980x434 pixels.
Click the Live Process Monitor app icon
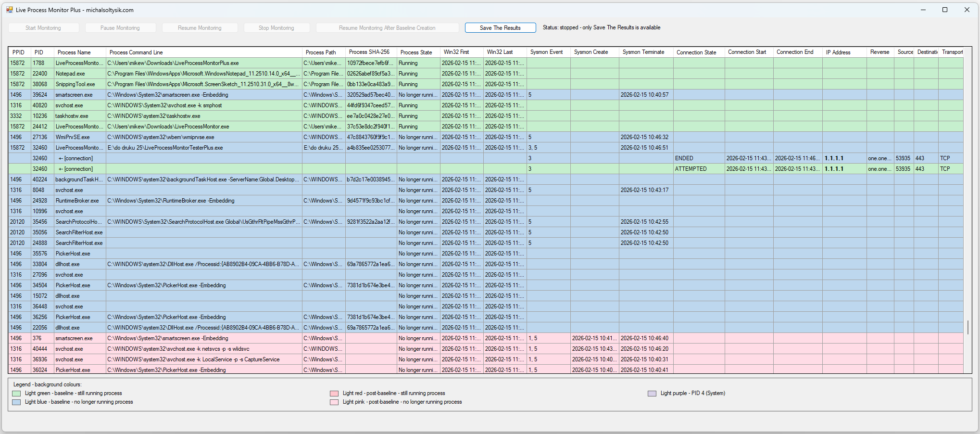coord(9,10)
